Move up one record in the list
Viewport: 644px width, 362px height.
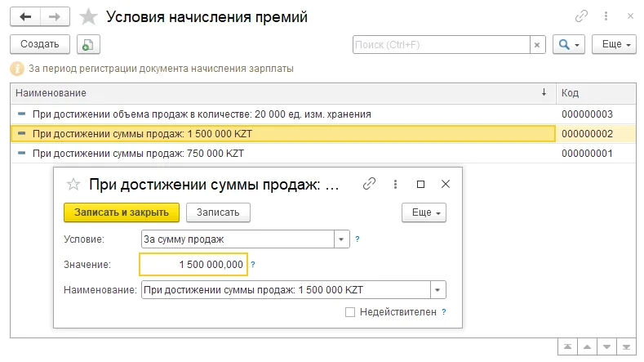(x=588, y=347)
